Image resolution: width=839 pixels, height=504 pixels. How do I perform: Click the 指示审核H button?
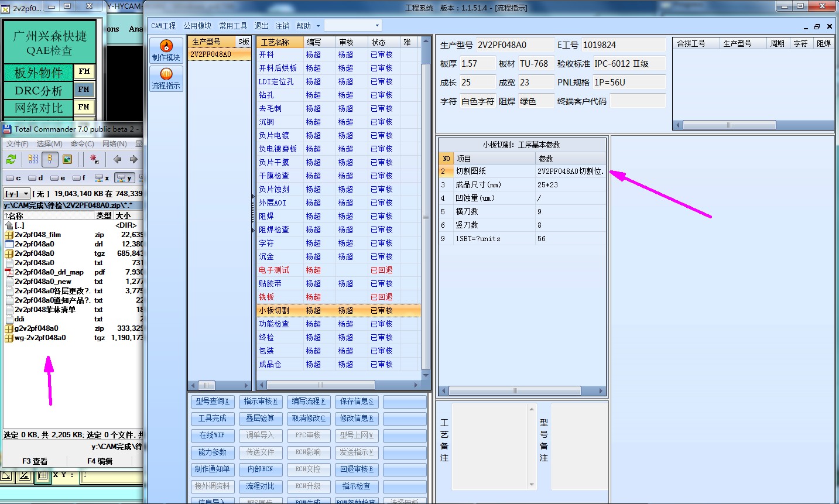pos(261,402)
